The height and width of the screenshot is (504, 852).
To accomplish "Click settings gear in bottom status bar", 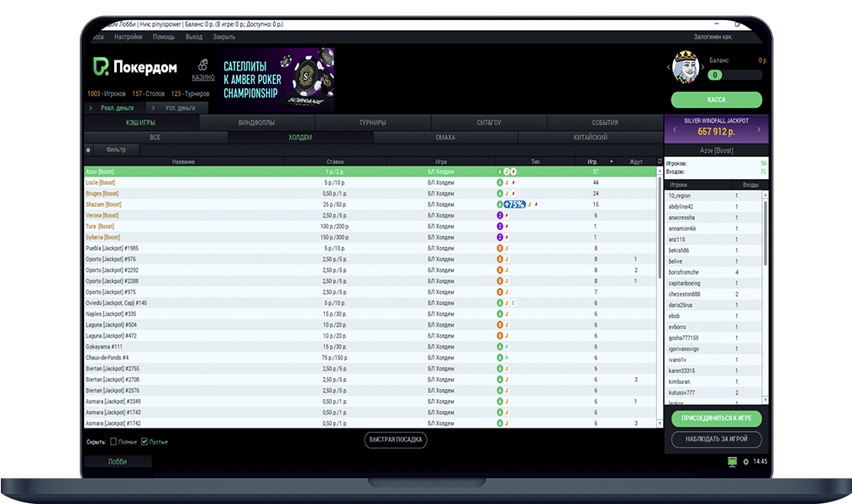I will click(x=745, y=461).
